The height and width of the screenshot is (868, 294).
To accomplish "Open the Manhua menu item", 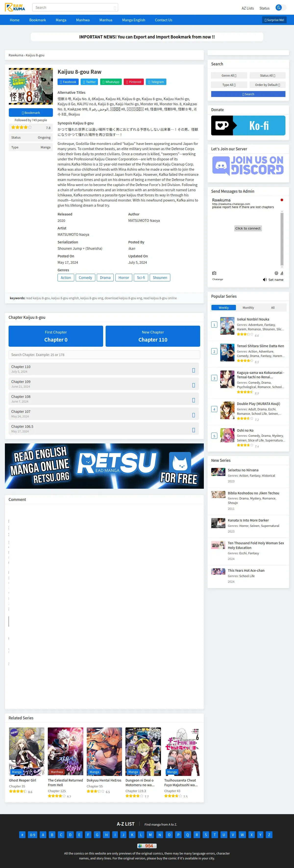I will [106, 20].
